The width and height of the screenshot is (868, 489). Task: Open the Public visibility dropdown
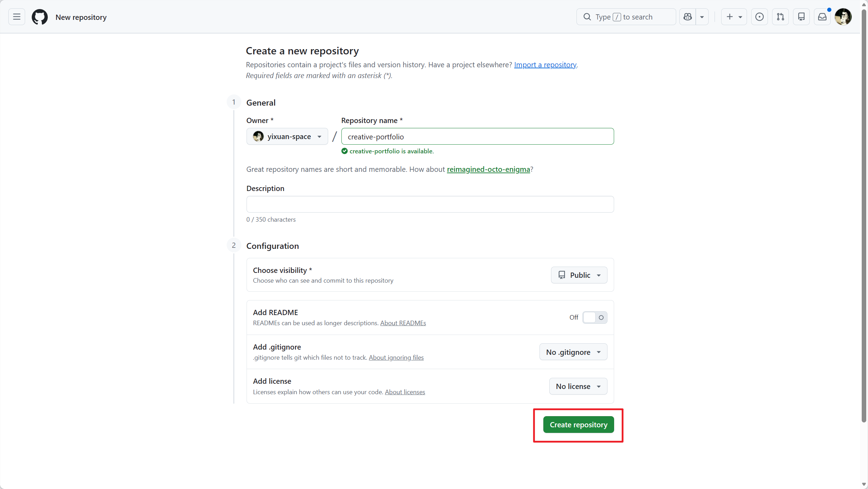579,275
